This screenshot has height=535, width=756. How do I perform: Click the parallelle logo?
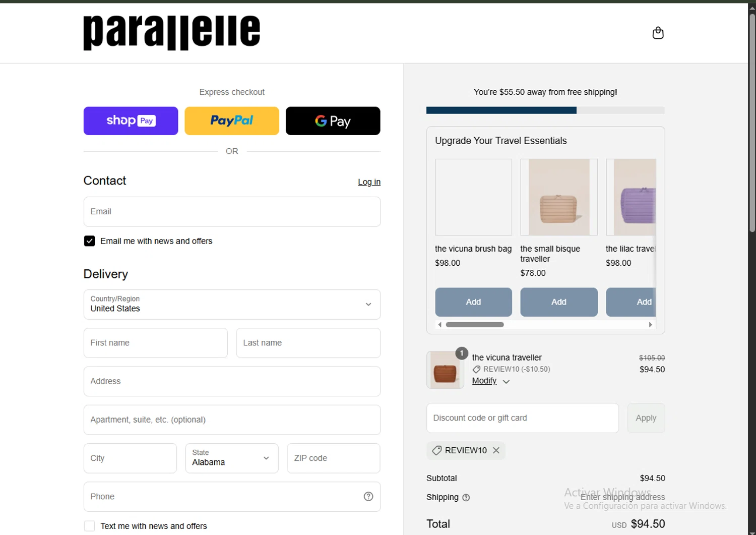(x=171, y=33)
